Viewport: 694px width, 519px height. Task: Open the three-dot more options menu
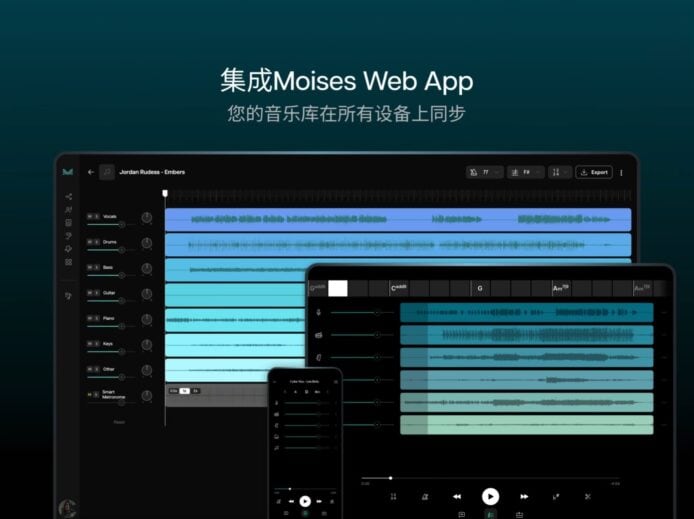point(621,172)
